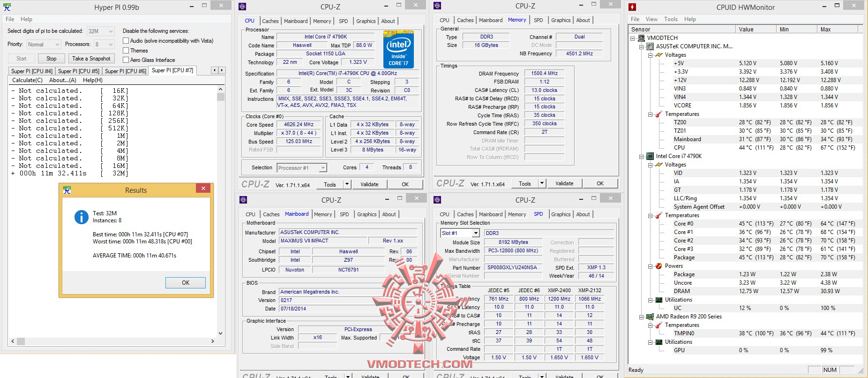
Task: Click the Temperatures icon under Intel Core i7 4790K
Action: (x=659, y=215)
